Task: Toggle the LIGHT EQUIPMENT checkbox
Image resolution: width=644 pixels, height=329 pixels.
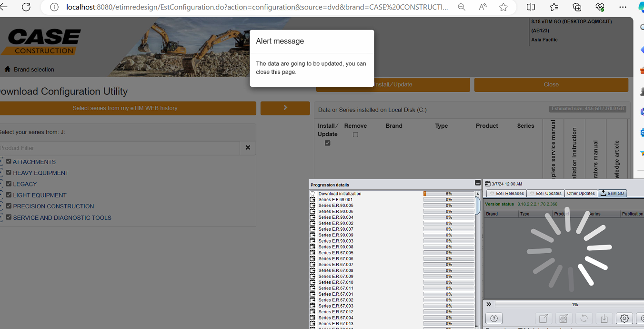Action: pos(9,195)
